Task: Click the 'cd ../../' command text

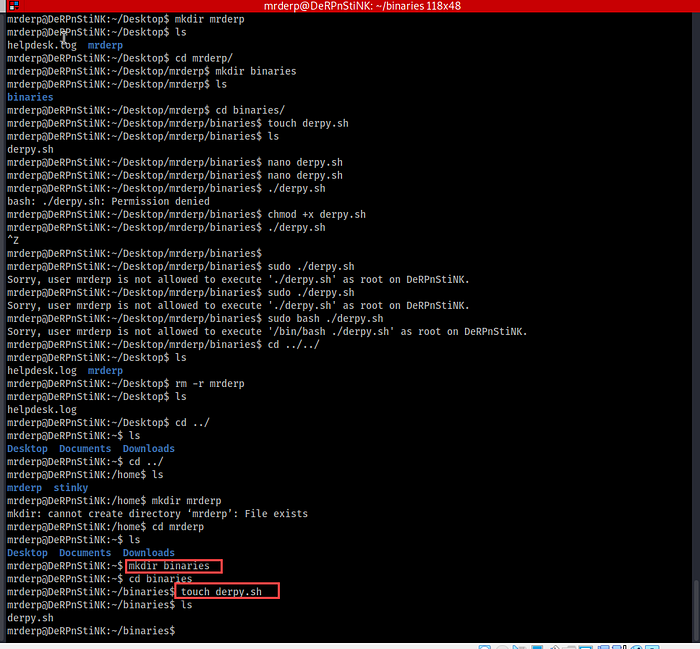Action: point(290,344)
